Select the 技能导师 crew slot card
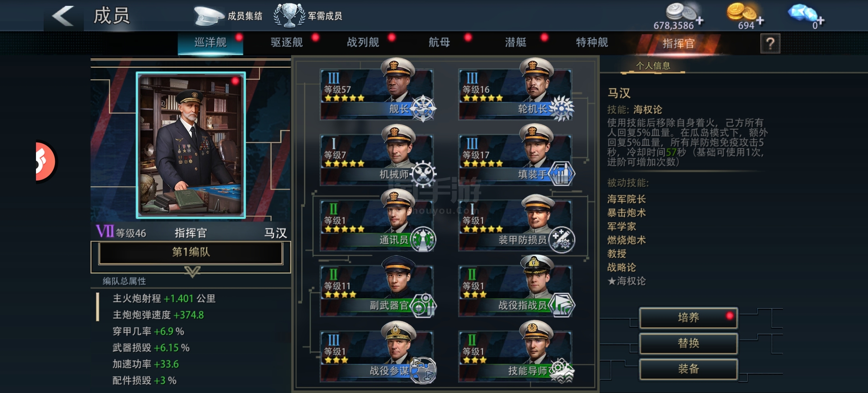868x393 pixels. 515,352
